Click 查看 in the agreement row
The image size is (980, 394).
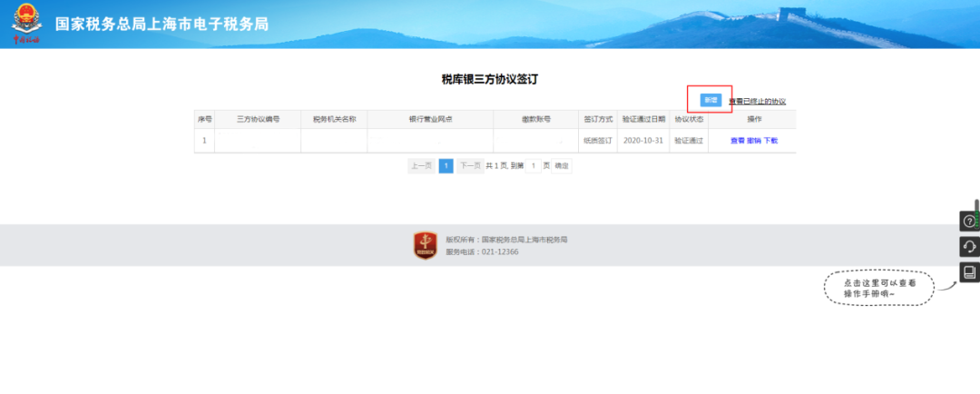(x=737, y=141)
